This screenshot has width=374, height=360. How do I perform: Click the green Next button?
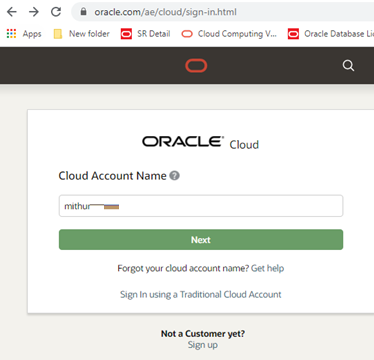click(201, 240)
